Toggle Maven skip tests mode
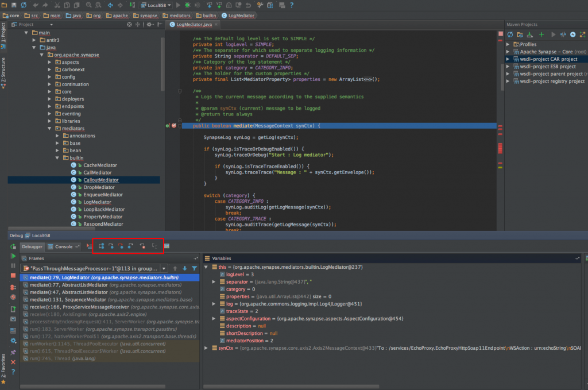Viewport: 588px width, 390px height. (x=572, y=34)
